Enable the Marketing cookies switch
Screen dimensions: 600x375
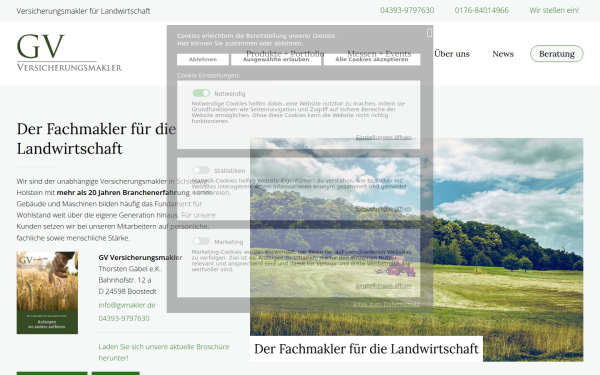pos(201,241)
